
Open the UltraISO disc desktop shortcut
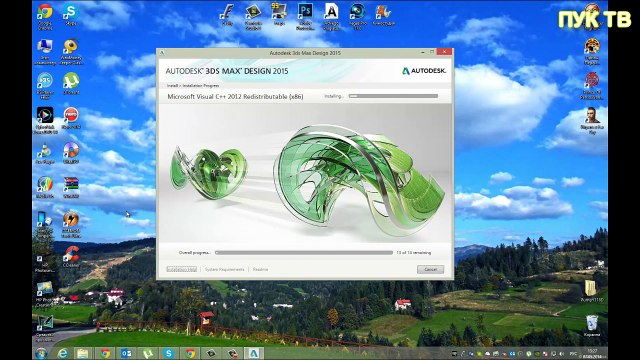(x=71, y=153)
